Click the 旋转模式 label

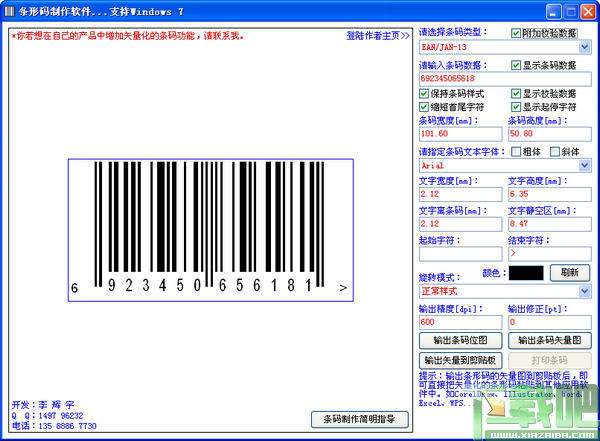tap(439, 277)
